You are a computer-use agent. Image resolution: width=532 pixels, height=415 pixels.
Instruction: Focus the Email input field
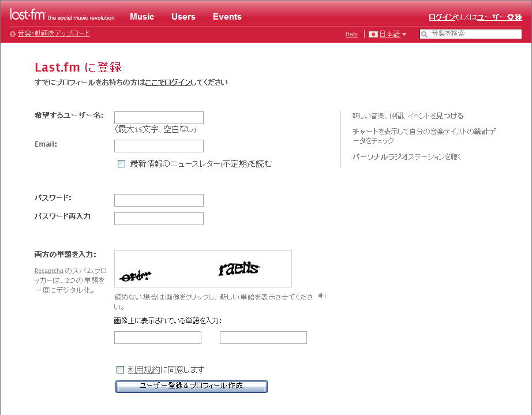(159, 146)
